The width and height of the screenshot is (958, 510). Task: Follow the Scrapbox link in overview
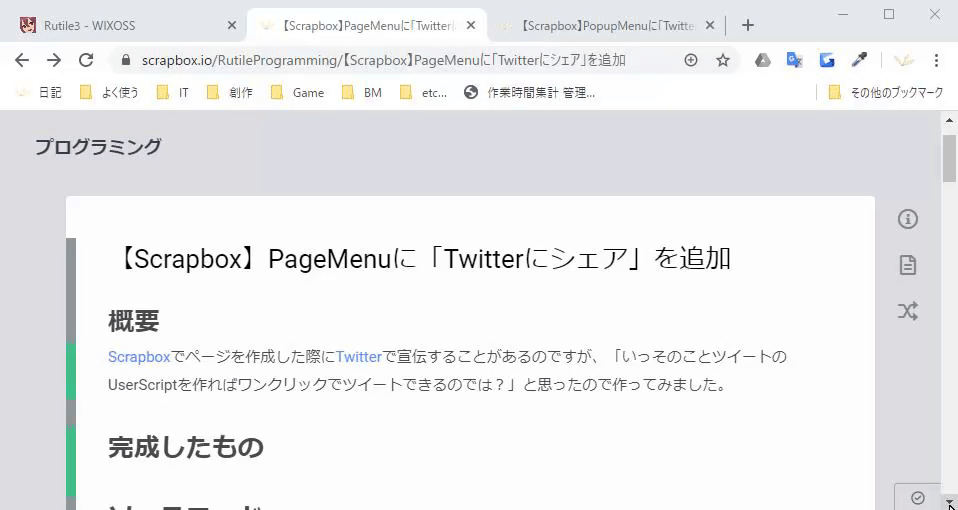coord(139,357)
